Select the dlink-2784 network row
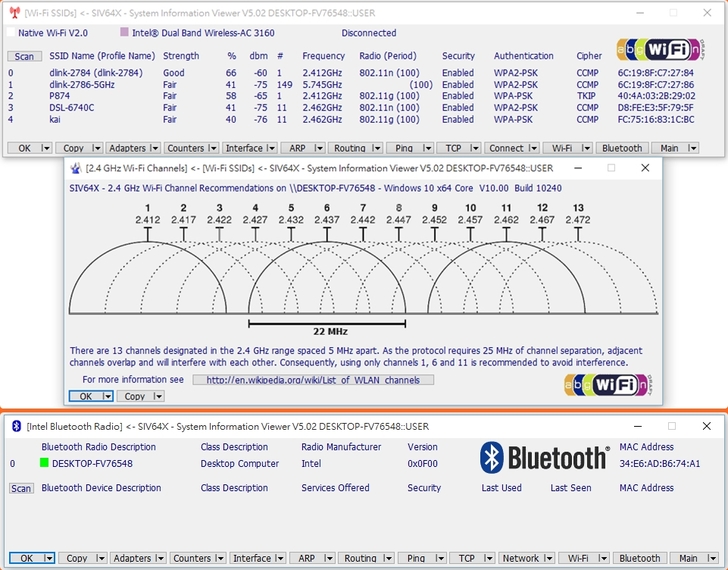728x570 pixels. coord(95,73)
